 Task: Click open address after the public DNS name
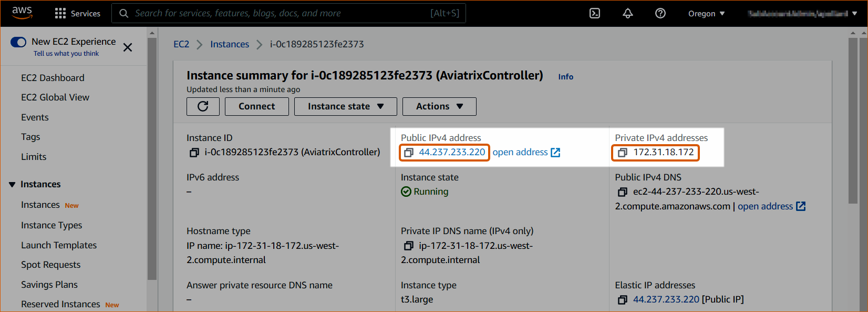pos(771,206)
